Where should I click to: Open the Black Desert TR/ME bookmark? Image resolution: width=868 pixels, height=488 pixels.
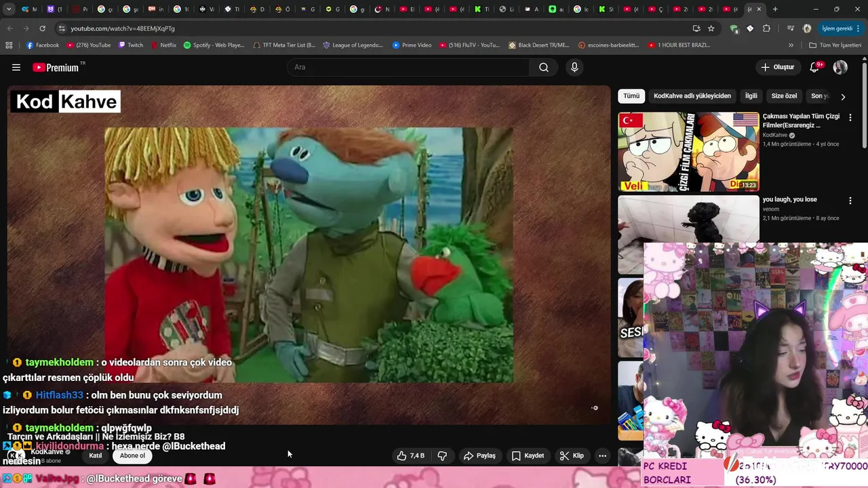[538, 45]
